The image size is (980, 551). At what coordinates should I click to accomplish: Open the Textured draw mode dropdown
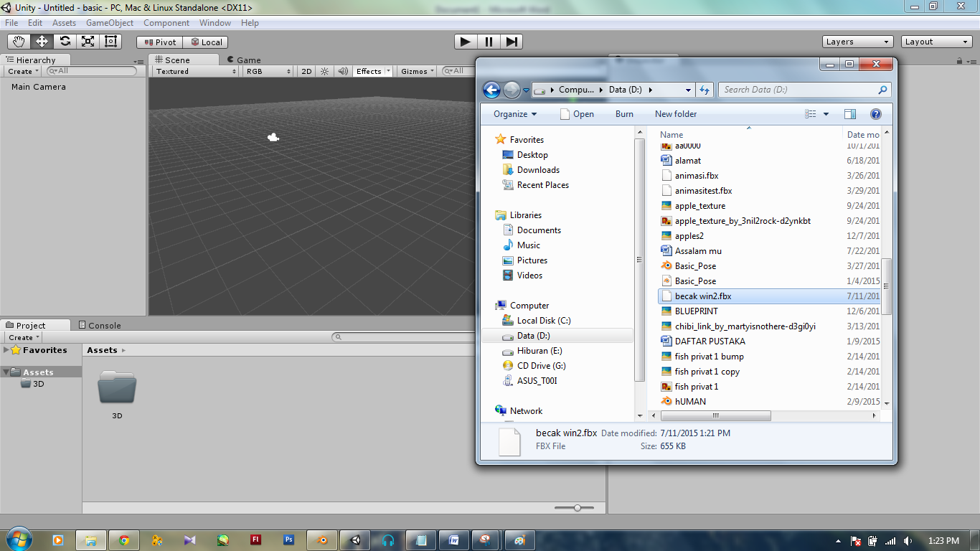[x=194, y=71]
